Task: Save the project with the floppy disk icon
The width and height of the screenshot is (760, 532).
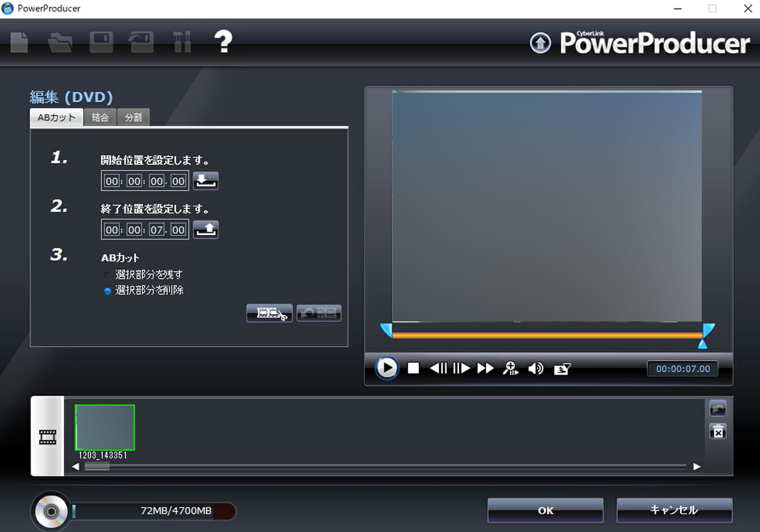Action: 101,42
